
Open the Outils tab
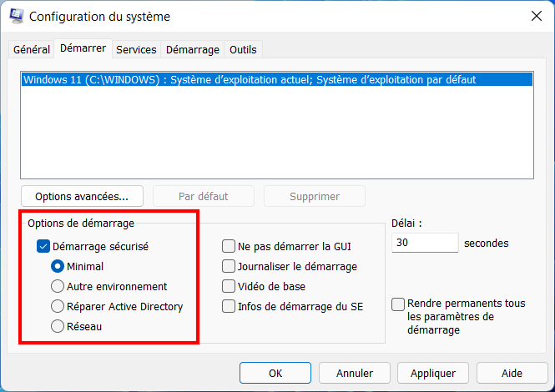[243, 49]
